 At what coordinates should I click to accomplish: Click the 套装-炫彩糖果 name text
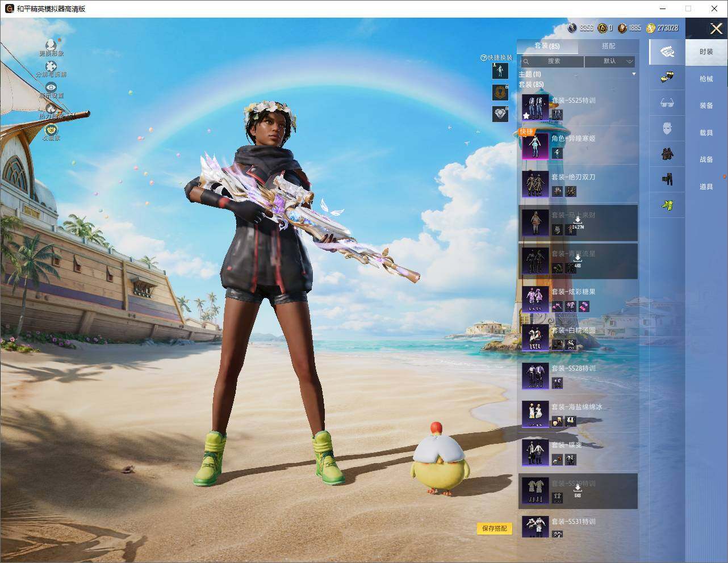(574, 292)
